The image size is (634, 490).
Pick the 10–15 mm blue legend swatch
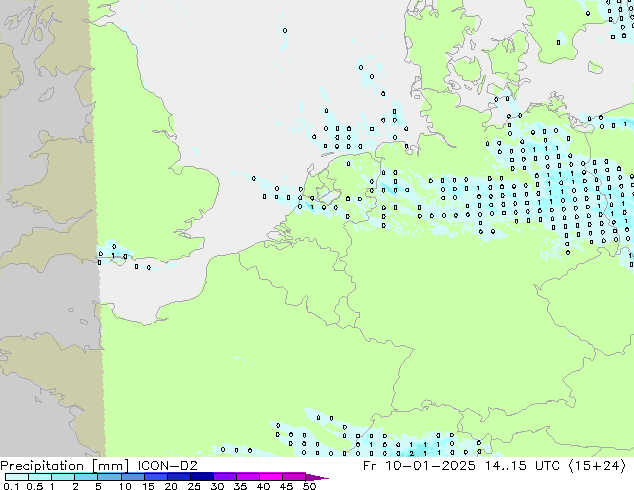pyautogui.click(x=133, y=477)
